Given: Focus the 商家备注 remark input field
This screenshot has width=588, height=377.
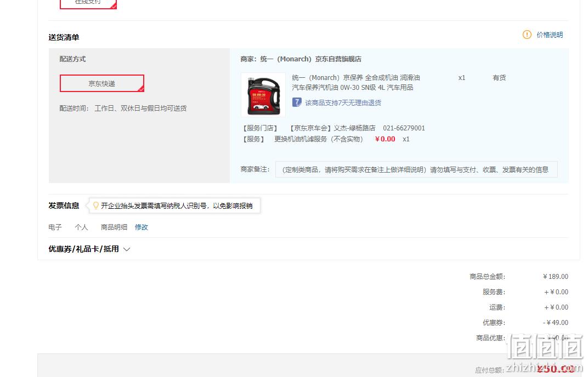Looking at the screenshot, I should click(x=416, y=169).
